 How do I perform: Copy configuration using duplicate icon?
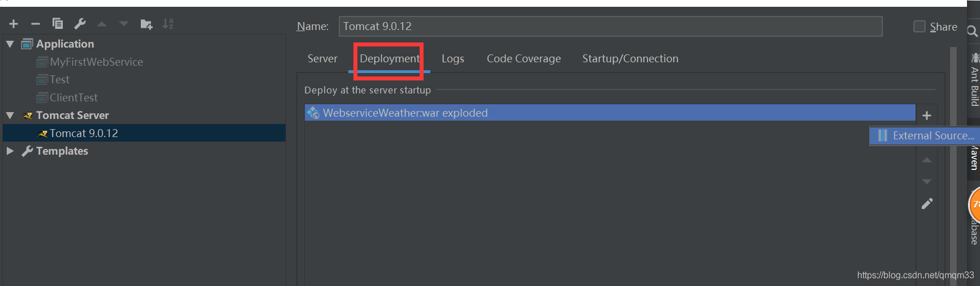click(57, 23)
